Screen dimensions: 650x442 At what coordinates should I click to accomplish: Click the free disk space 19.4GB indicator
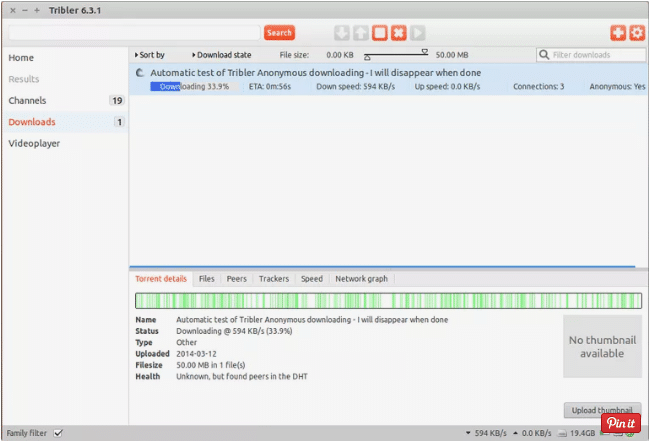tap(577, 433)
